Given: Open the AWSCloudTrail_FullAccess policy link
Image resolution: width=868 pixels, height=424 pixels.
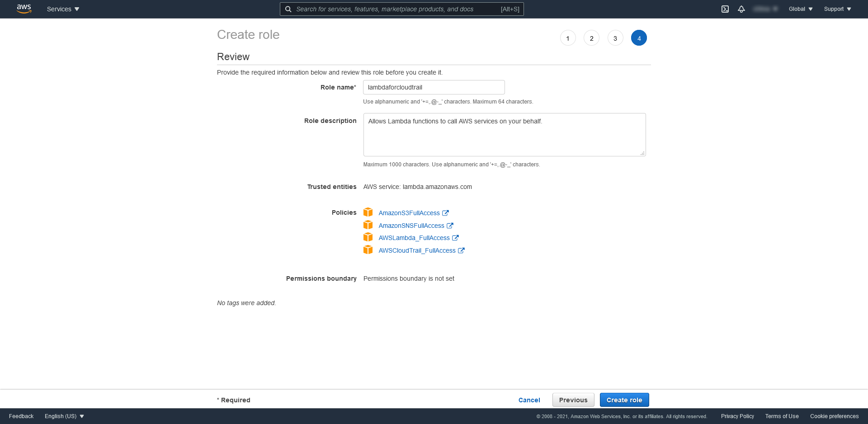Looking at the screenshot, I should tap(417, 250).
